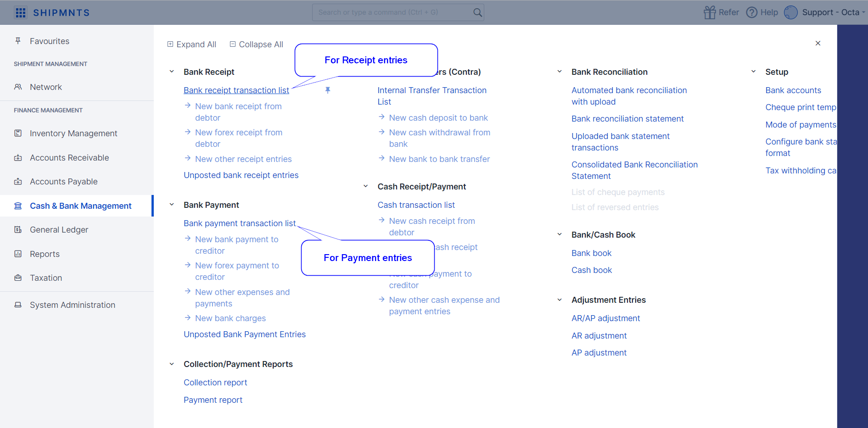Open Cash book
Viewport: 868px width, 428px height.
[x=592, y=270]
